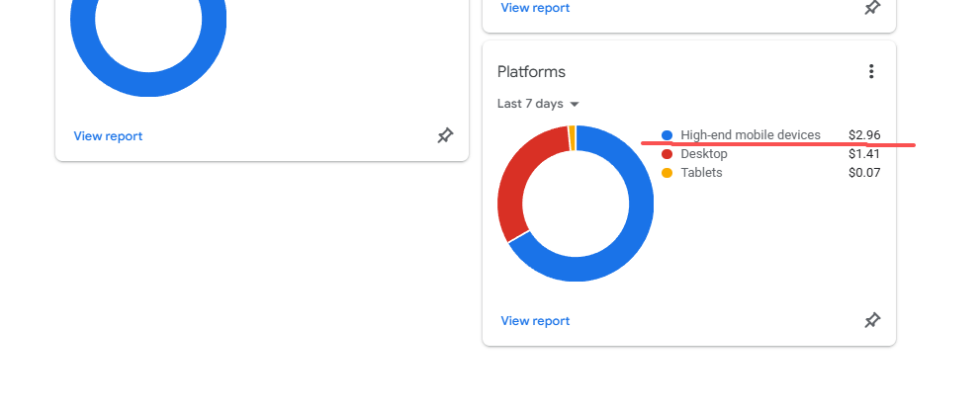This screenshot has height=409, width=980.
Task: Open View report in the Platforms card
Action: coord(535,321)
